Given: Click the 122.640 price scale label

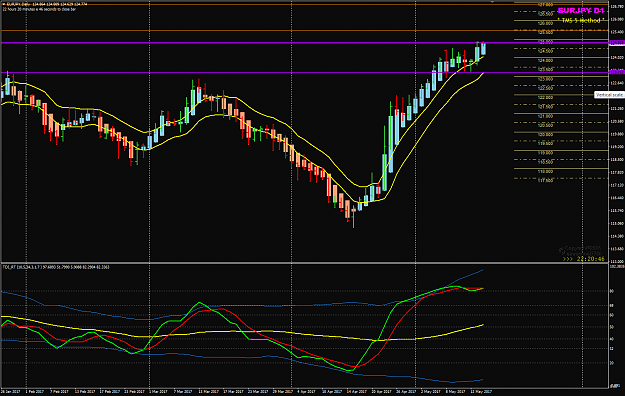Looking at the screenshot, I should tap(617, 83).
